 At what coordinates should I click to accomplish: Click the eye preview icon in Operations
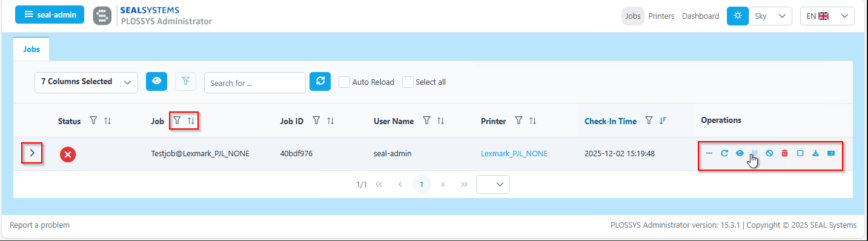click(740, 154)
